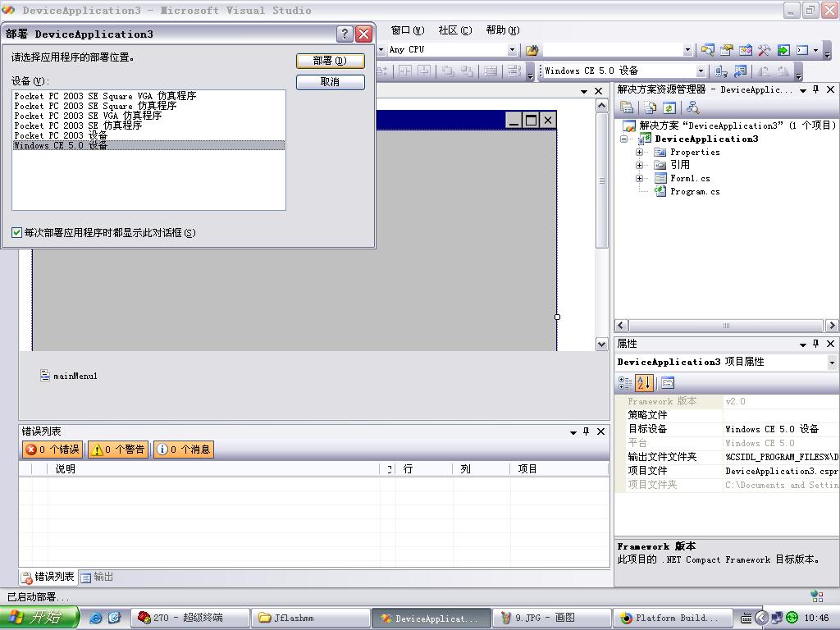Click the Object Browser toolbar icon
Image resolution: width=840 pixels, height=630 pixels.
[745, 50]
